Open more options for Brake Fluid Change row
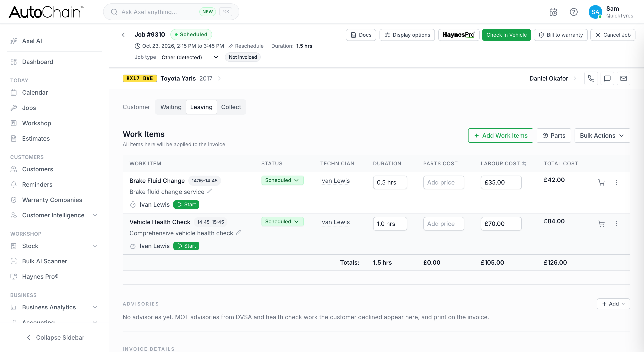The width and height of the screenshot is (644, 352). 617,182
